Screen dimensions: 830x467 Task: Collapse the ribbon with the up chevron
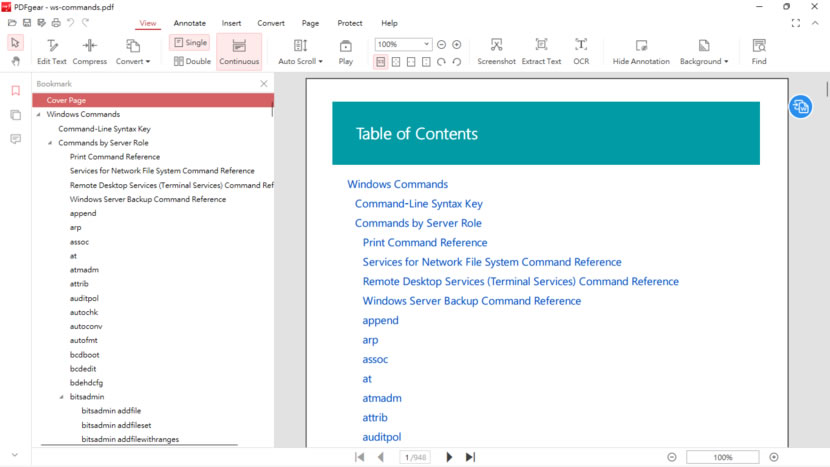tap(815, 23)
